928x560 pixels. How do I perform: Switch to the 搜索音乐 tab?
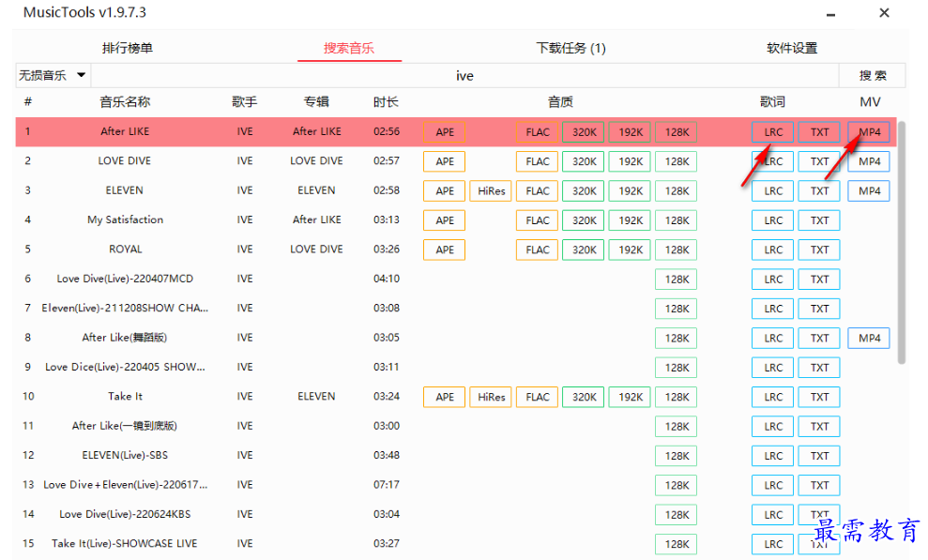349,49
